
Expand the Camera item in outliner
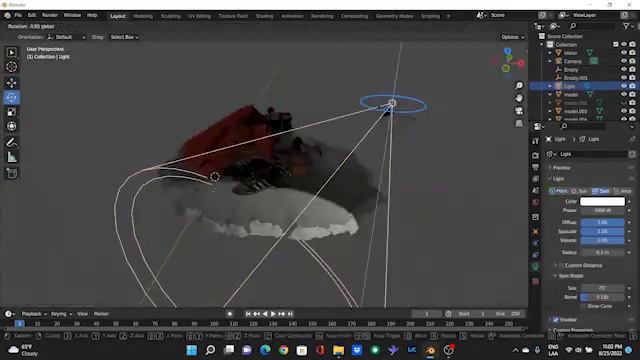[x=550, y=61]
